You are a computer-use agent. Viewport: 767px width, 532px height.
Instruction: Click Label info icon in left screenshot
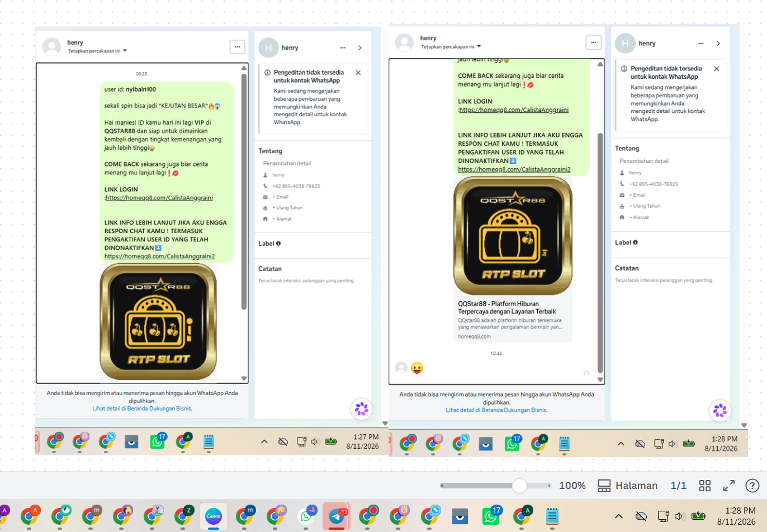[278, 244]
